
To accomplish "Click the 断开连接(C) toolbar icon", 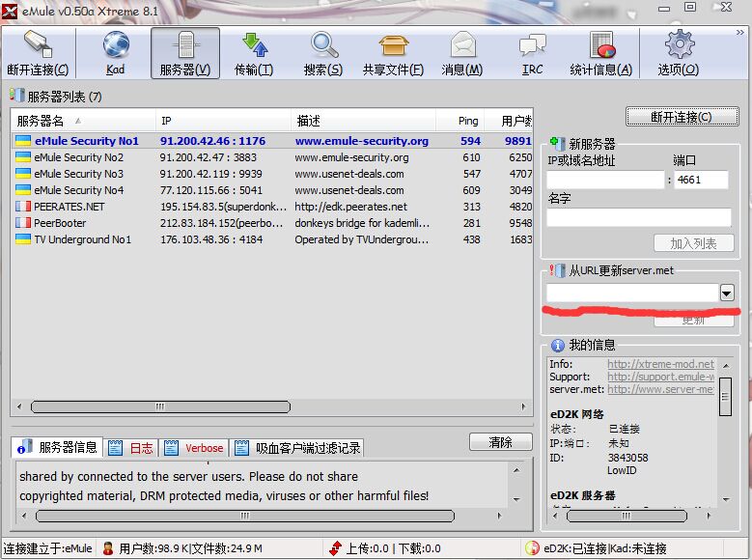I will 38,53.
